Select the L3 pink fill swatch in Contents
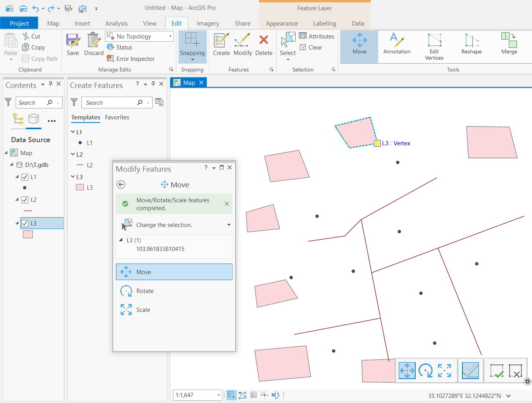This screenshot has width=532, height=403. point(28,234)
